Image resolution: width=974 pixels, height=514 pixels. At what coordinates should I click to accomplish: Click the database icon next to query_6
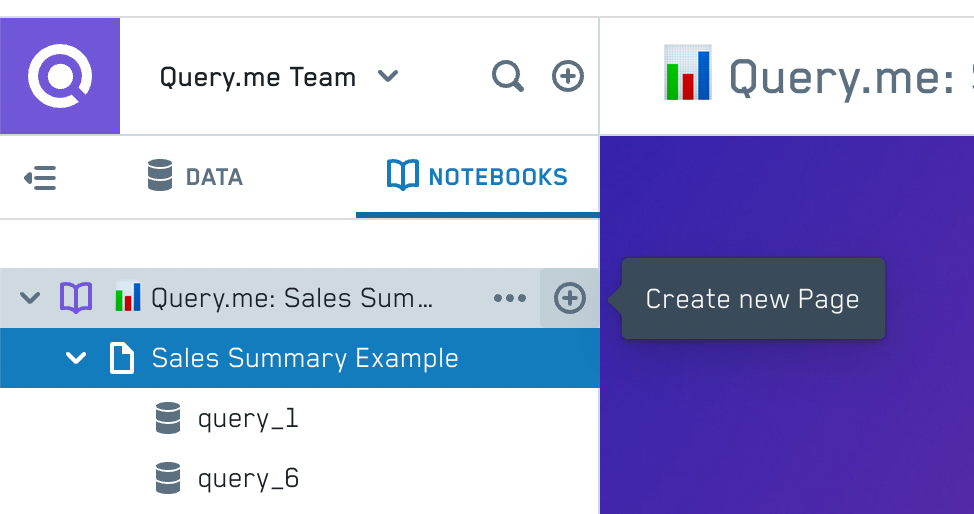pos(168,478)
